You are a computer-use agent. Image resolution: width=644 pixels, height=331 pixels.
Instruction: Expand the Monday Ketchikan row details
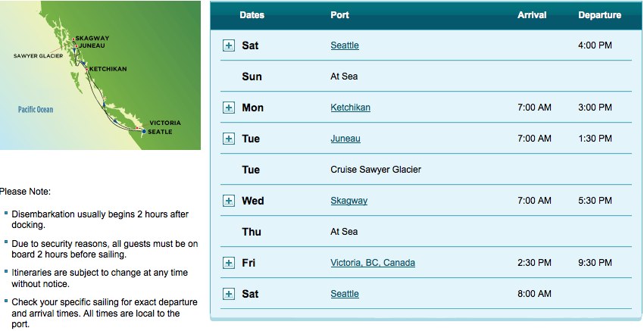[229, 108]
